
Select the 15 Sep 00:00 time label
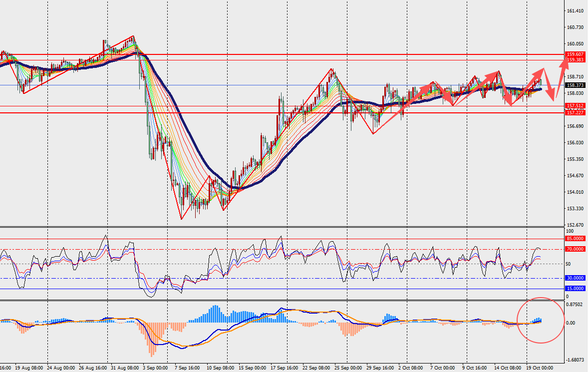[253, 368]
